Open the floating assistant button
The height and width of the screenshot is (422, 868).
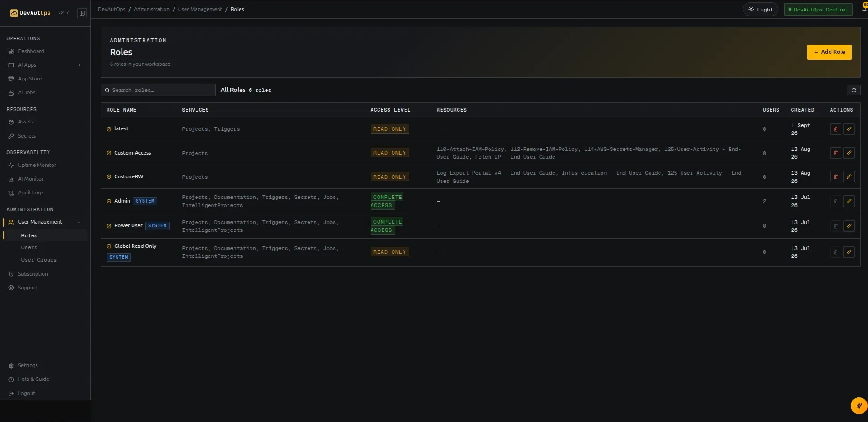point(858,406)
